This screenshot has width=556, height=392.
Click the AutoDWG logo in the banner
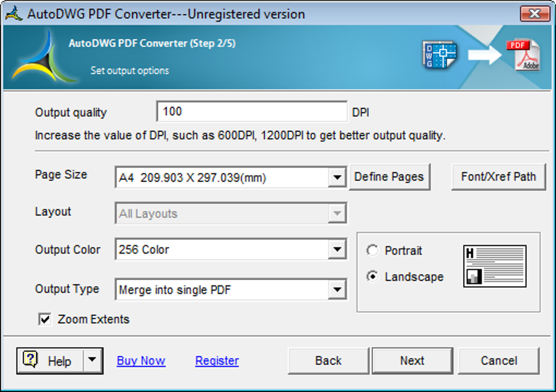tap(44, 57)
